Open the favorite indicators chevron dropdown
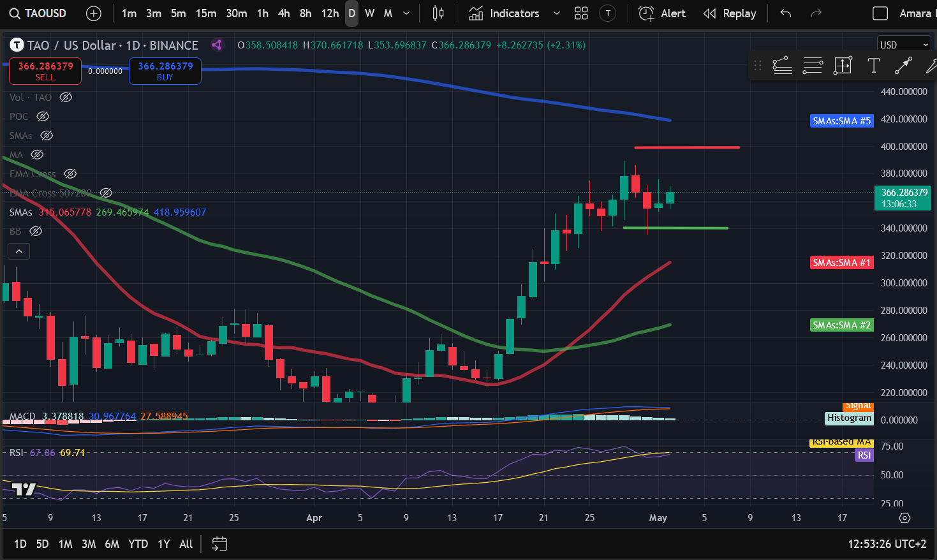Image resolution: width=937 pixels, height=560 pixels. coord(556,13)
